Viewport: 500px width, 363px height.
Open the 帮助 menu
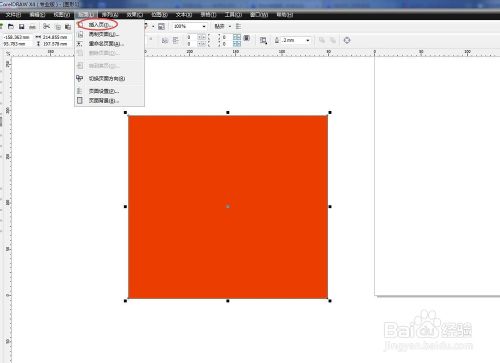point(285,15)
